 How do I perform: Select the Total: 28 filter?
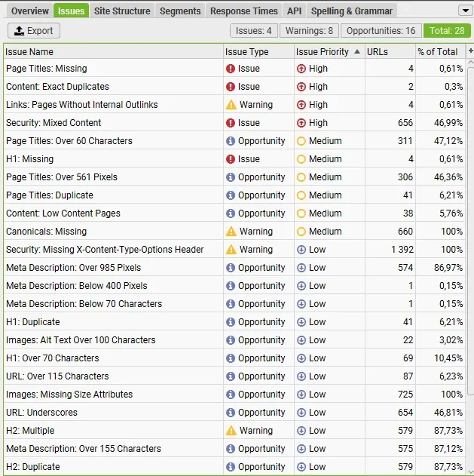(447, 31)
